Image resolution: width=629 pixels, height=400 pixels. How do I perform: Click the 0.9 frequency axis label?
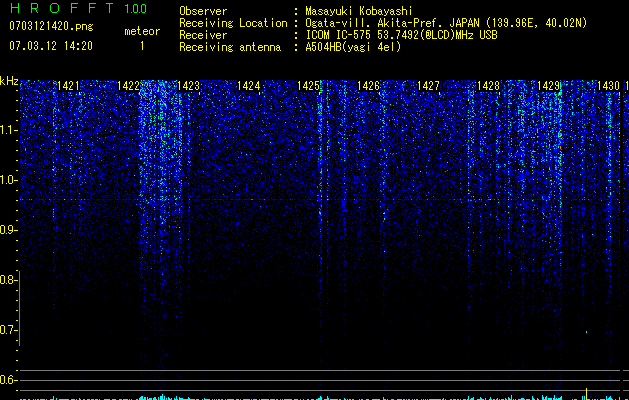(x=7, y=230)
